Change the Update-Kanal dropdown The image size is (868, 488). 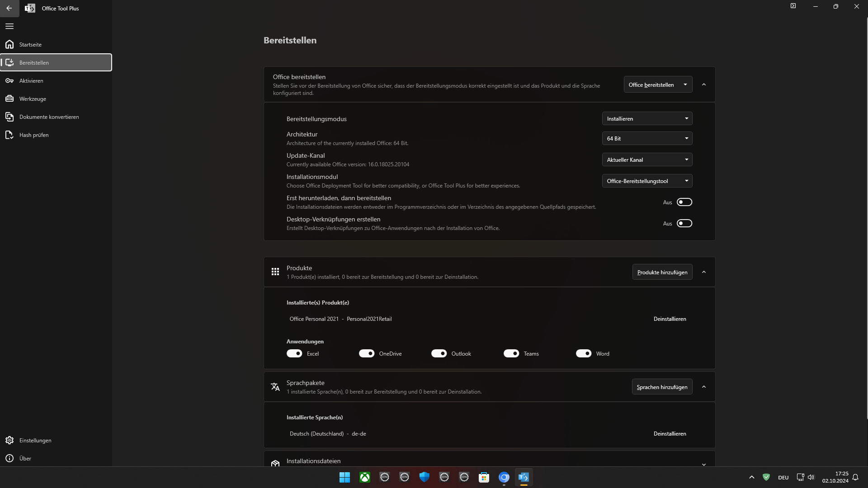click(647, 160)
